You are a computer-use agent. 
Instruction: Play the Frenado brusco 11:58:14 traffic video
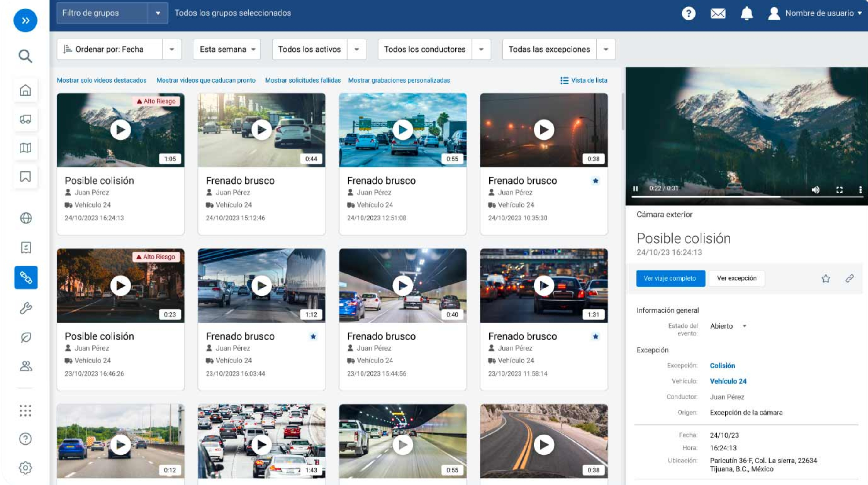(x=544, y=285)
